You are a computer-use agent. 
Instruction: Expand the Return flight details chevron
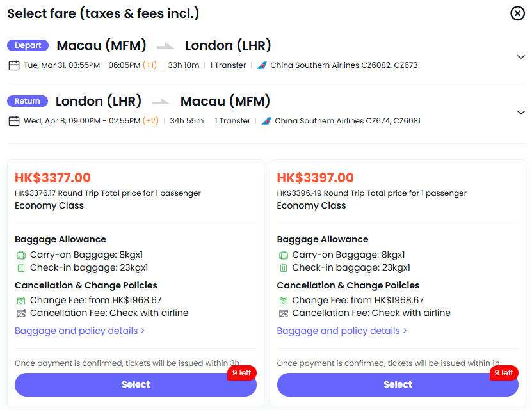[520, 113]
